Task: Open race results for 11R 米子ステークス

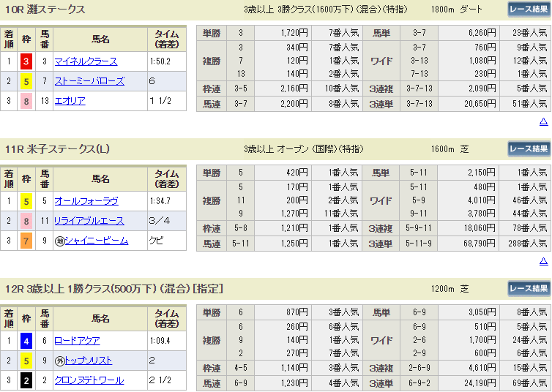Action: 529,149
